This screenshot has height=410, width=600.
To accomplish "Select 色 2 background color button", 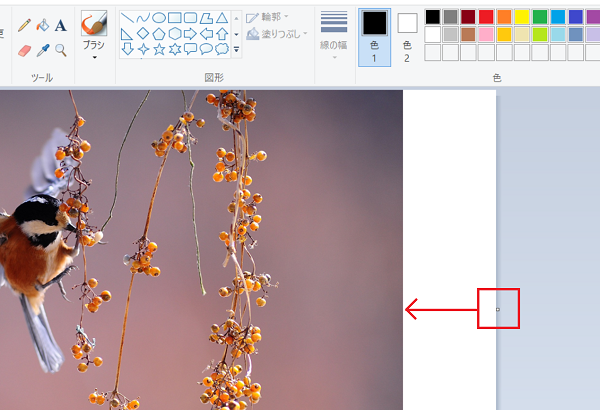I will (407, 38).
